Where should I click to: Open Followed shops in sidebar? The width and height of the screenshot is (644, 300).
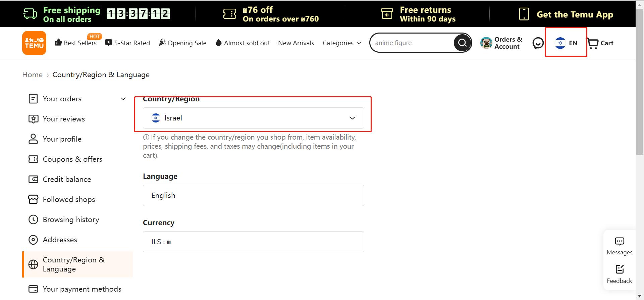69,199
